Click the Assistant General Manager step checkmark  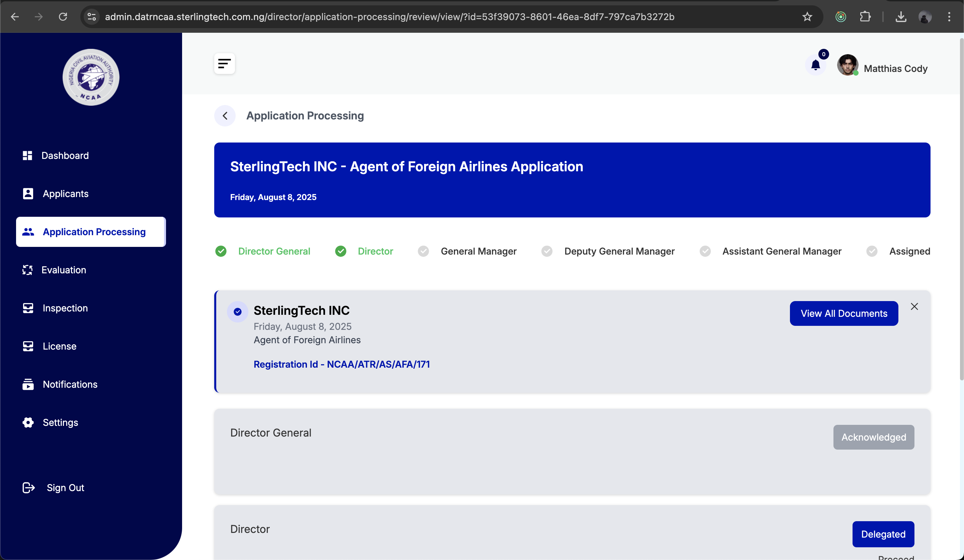point(705,251)
